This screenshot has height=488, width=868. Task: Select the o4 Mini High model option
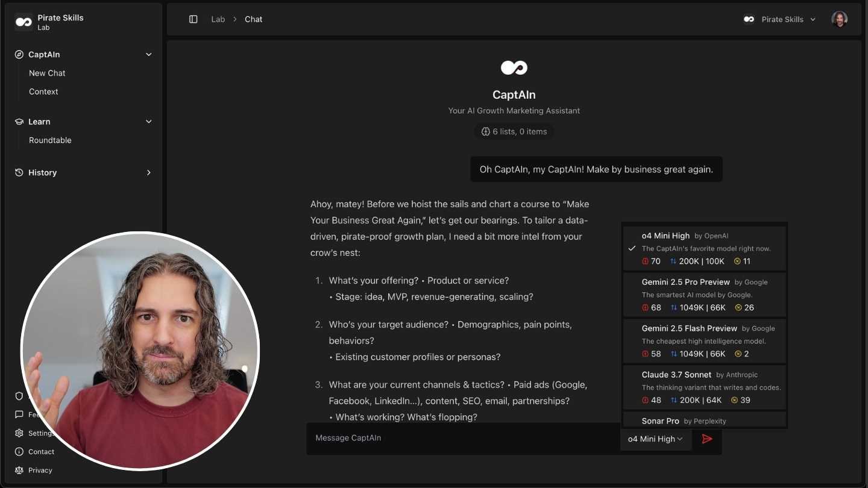tap(704, 248)
